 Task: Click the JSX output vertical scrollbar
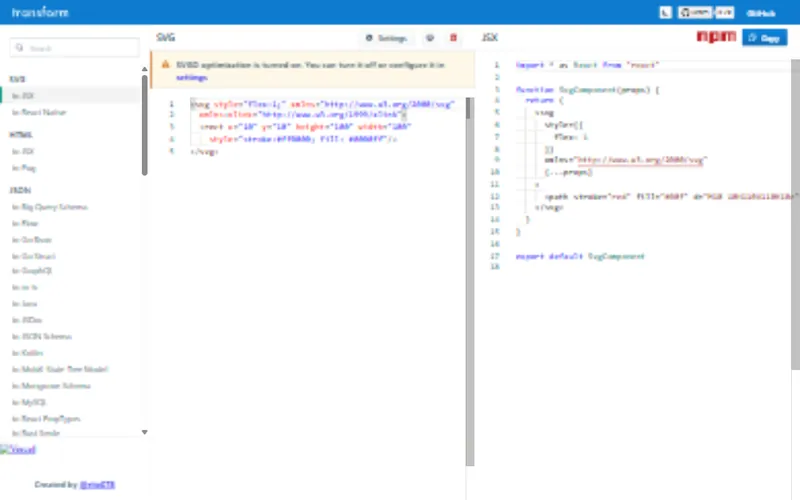point(795,214)
